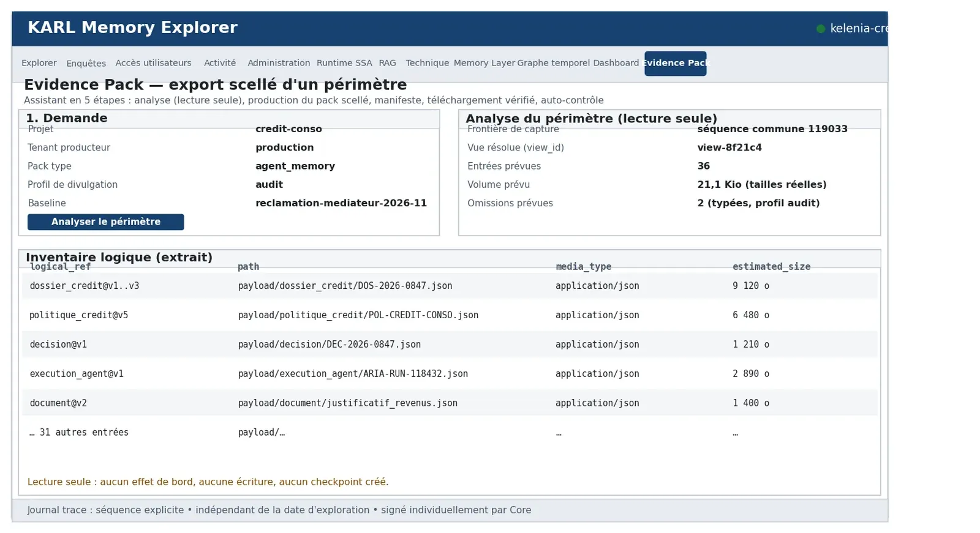980x533 pixels.
Task: Open the Explorer tab
Action: tap(39, 63)
